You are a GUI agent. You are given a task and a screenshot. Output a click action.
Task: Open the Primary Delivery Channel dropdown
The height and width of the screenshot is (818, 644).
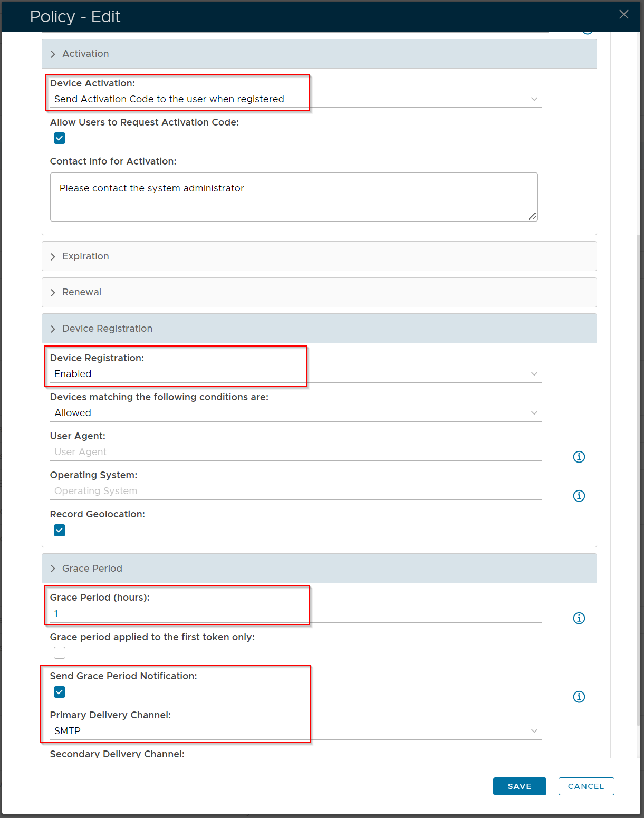tap(295, 731)
